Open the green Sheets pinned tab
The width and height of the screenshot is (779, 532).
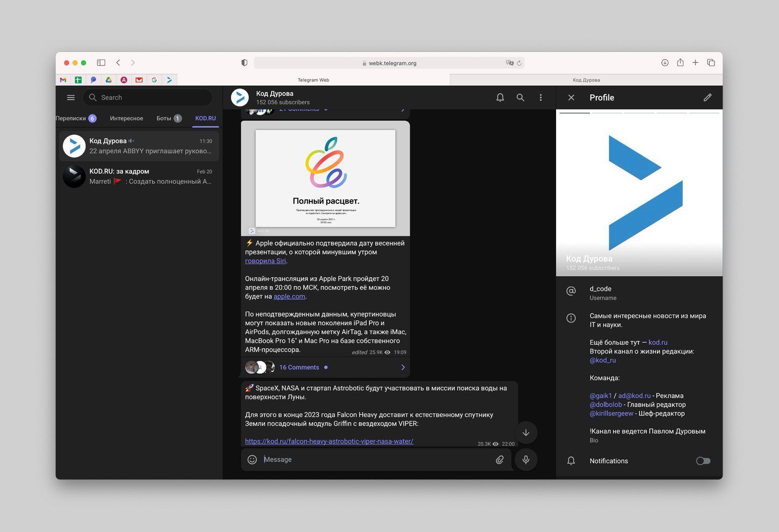click(x=78, y=80)
